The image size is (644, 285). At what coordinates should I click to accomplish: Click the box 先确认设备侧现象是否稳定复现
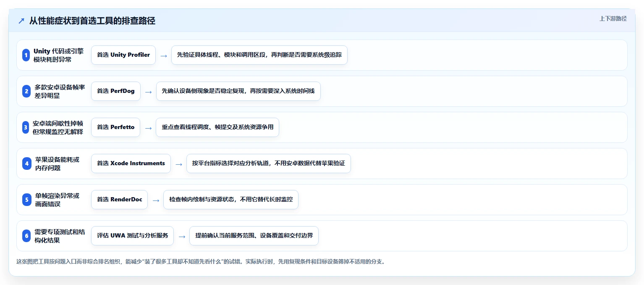click(238, 91)
